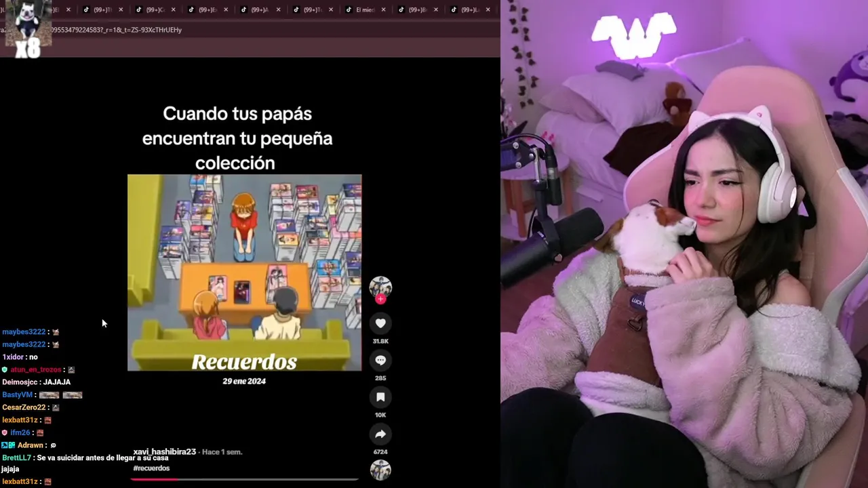The height and width of the screenshot is (488, 868).
Task: Follow the creator via the red plus badge
Action: pos(380,299)
